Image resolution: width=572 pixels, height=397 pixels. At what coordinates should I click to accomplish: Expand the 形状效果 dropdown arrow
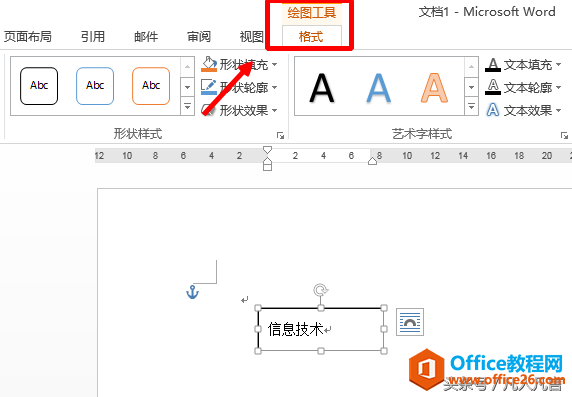pyautogui.click(x=274, y=110)
